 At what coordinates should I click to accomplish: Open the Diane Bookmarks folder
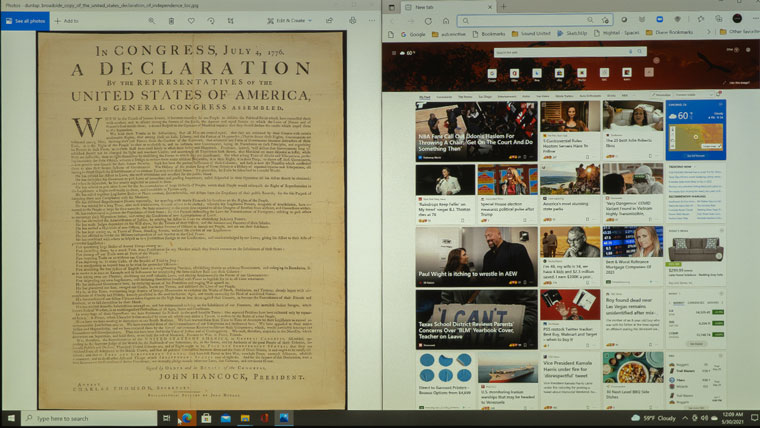coord(669,32)
